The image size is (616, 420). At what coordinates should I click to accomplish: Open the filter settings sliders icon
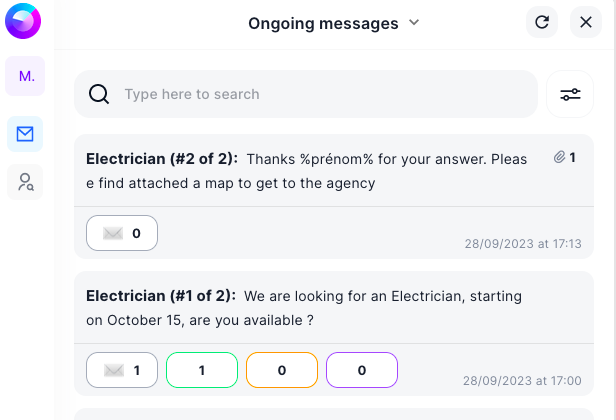570,94
